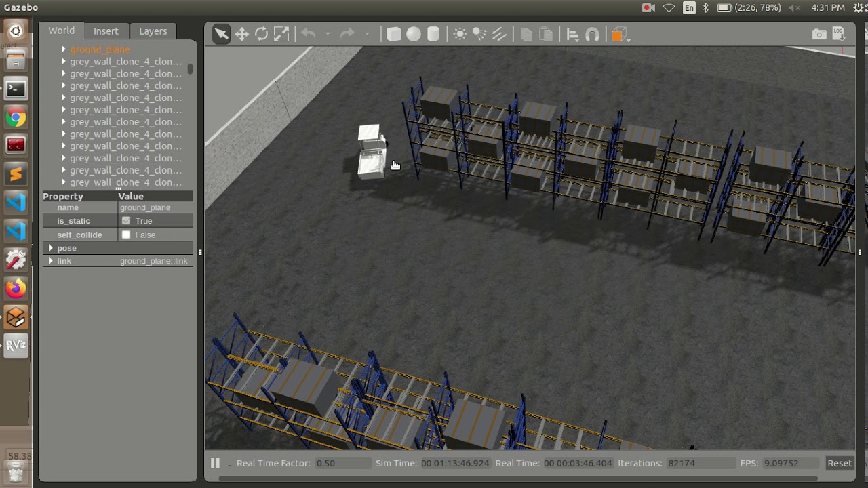The width and height of the screenshot is (868, 488).
Task: Toggle the is_static checkbox
Action: pyautogui.click(x=126, y=221)
